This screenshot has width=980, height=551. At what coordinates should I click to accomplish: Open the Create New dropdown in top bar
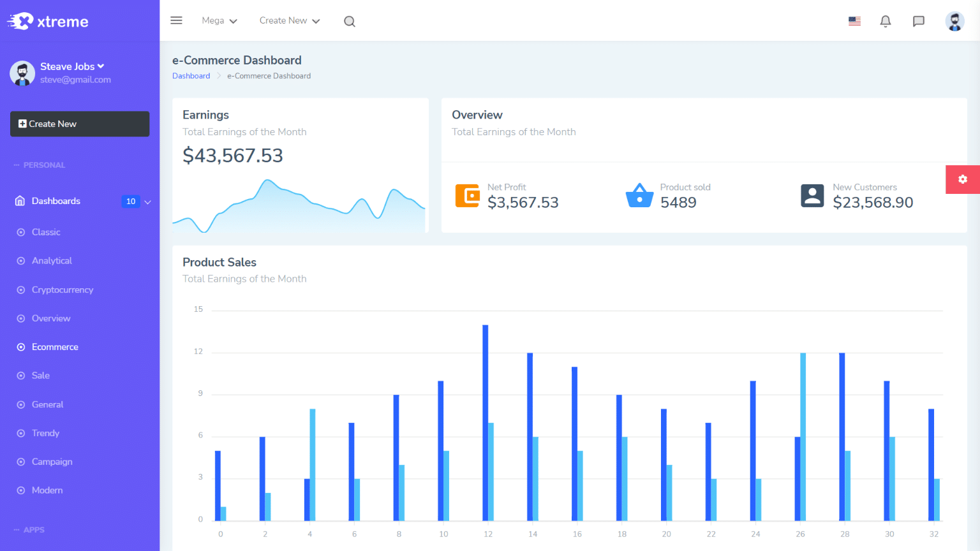coord(290,20)
